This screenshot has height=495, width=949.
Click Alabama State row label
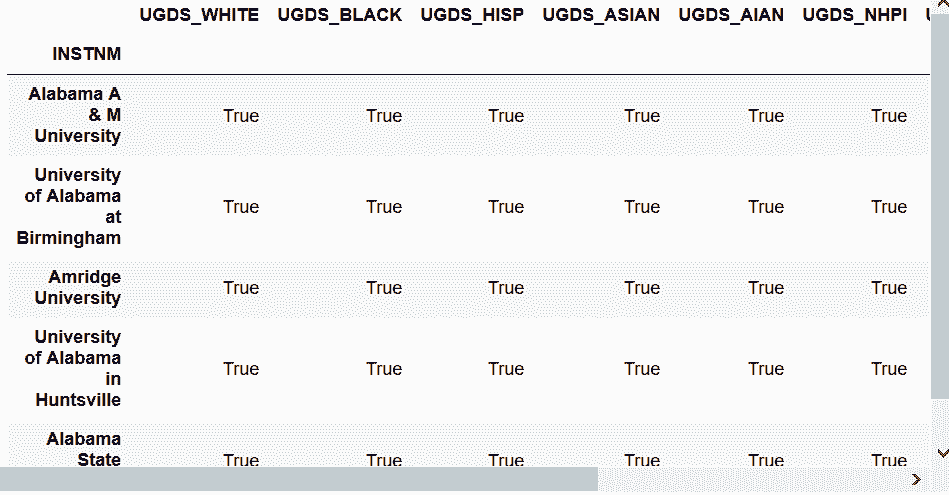coord(84,448)
